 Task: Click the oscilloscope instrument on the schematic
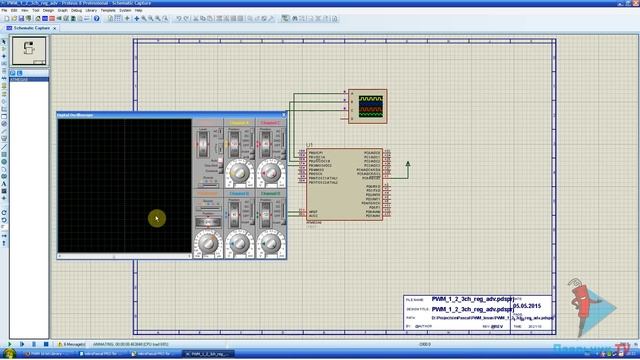[x=367, y=107]
